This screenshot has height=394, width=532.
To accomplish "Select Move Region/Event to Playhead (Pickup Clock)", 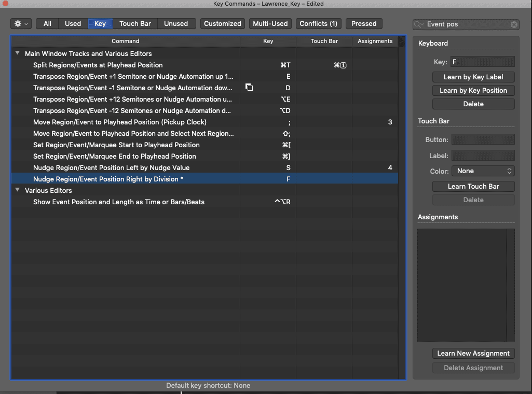I will (204, 122).
